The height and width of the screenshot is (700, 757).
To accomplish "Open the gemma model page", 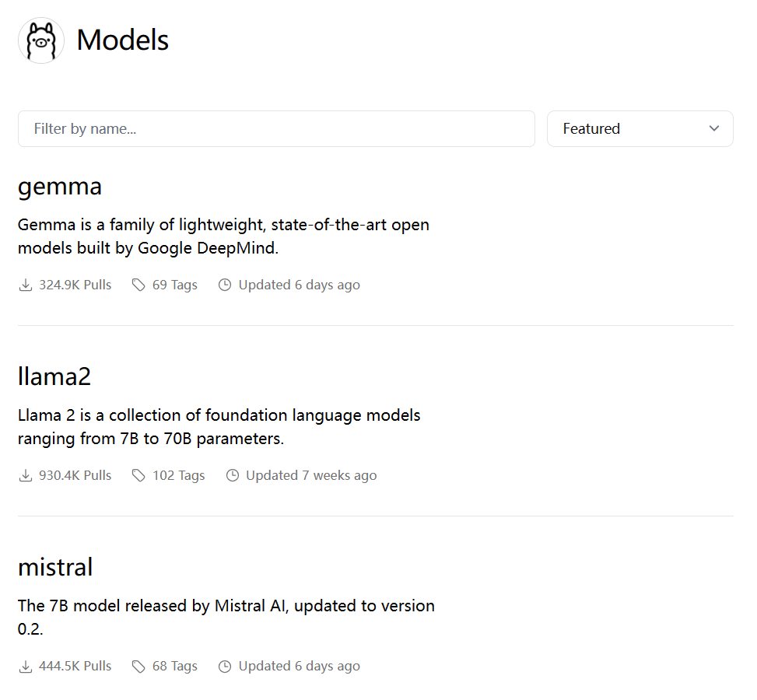I will (60, 187).
